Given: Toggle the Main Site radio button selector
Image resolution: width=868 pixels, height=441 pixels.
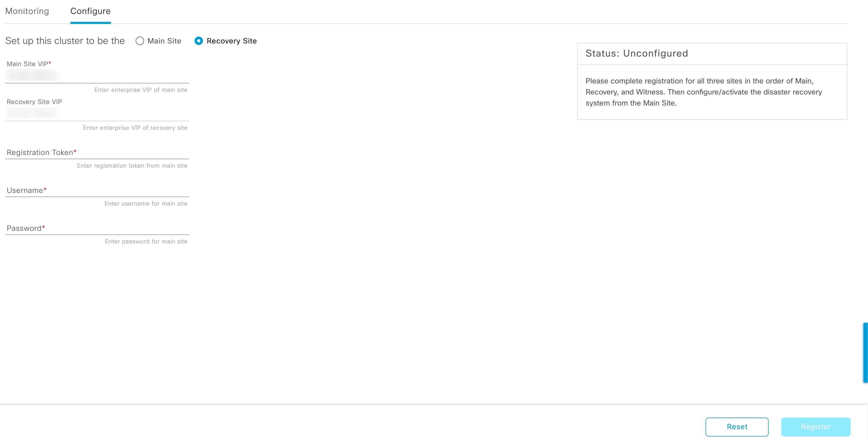Looking at the screenshot, I should click(x=139, y=41).
